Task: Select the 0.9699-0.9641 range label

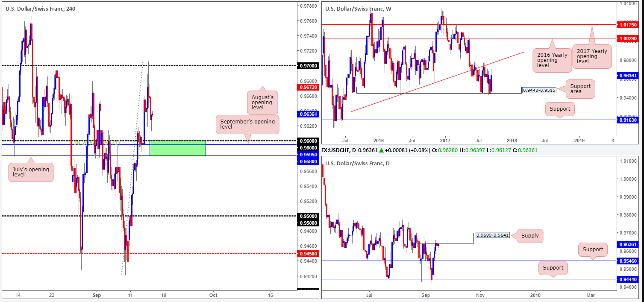Action: pyautogui.click(x=493, y=235)
